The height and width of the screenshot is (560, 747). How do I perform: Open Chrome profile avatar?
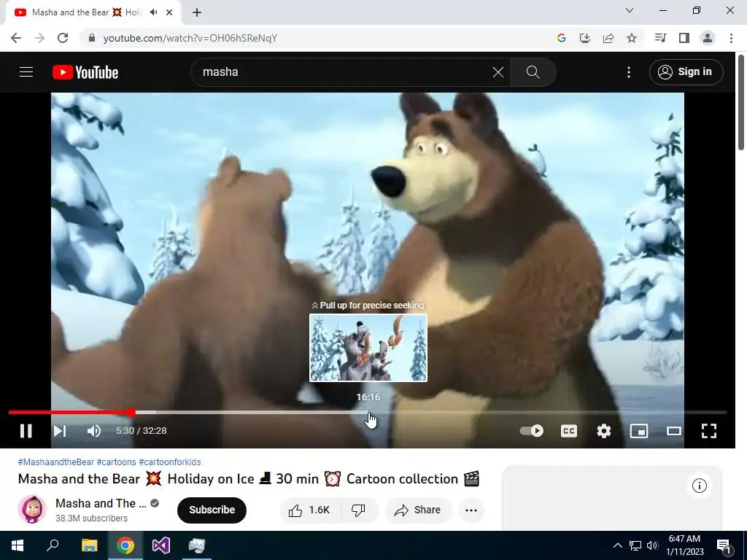coord(708,38)
